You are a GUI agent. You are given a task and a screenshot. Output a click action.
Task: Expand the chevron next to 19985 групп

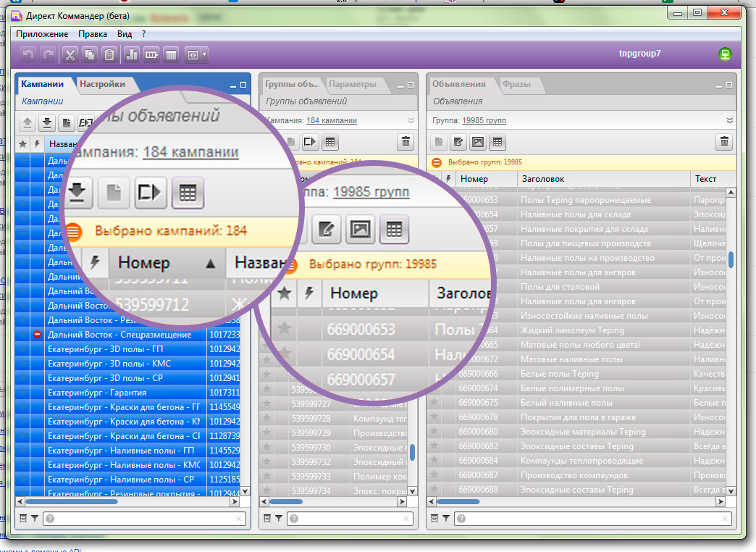click(729, 120)
